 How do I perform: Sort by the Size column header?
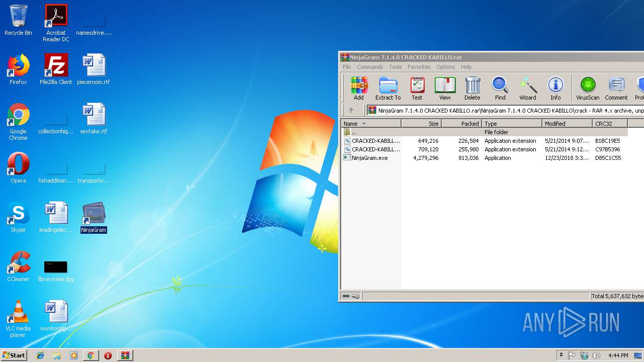point(422,123)
